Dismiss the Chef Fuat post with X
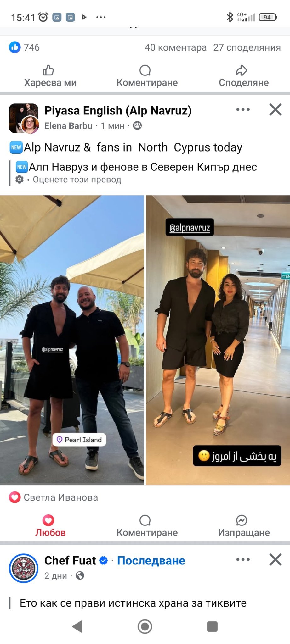 pos(276,560)
